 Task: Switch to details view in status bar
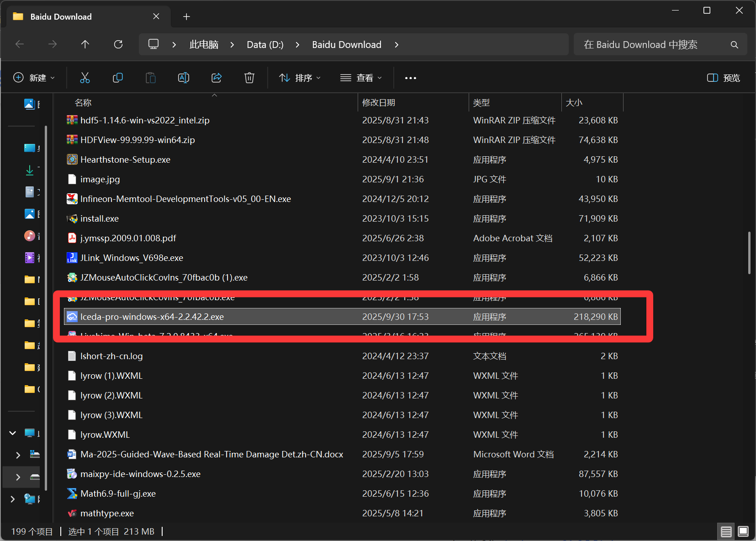click(x=726, y=531)
